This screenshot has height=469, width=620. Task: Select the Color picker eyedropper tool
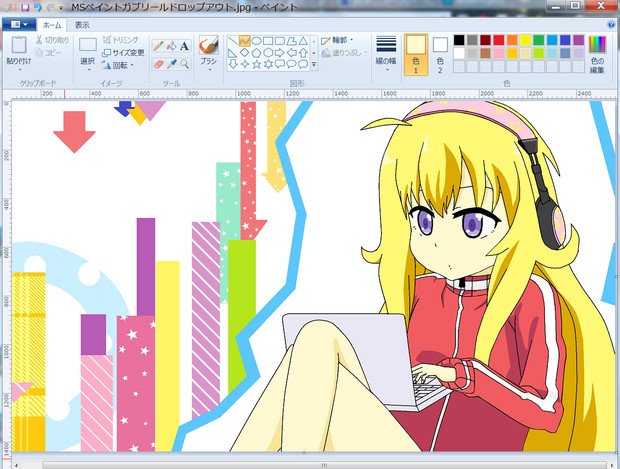(x=171, y=64)
